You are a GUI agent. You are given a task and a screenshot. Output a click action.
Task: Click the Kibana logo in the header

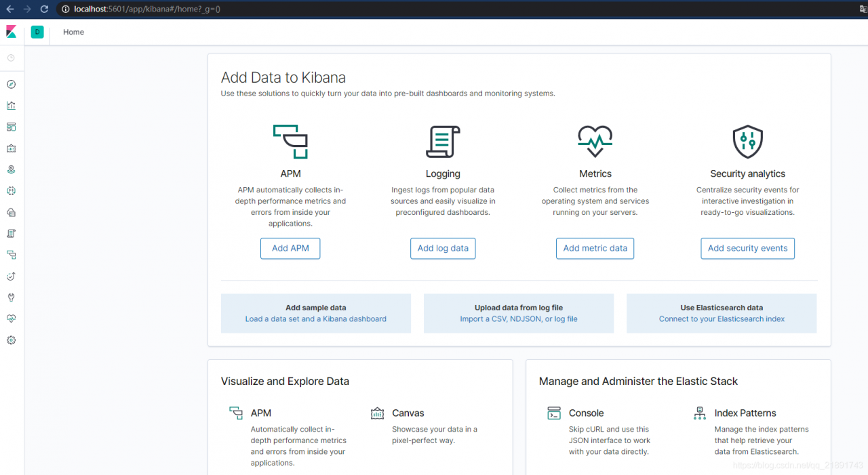click(x=11, y=32)
